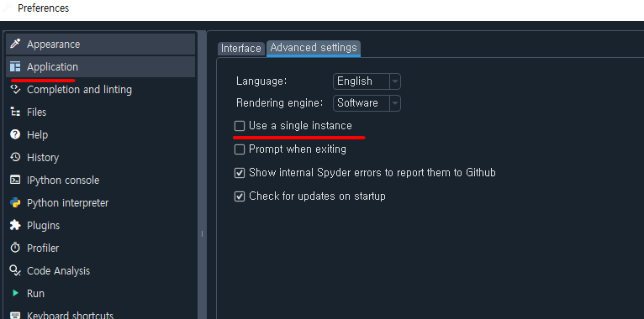Screen dimensions: 644x319
Task: Click the IPython console terminal icon
Action: (15, 180)
